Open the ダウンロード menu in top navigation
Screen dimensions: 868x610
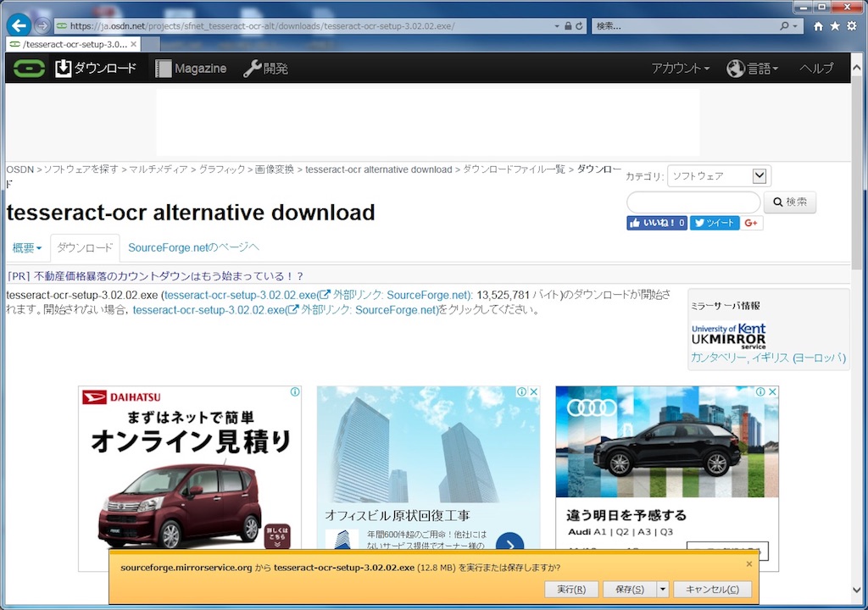[96, 68]
